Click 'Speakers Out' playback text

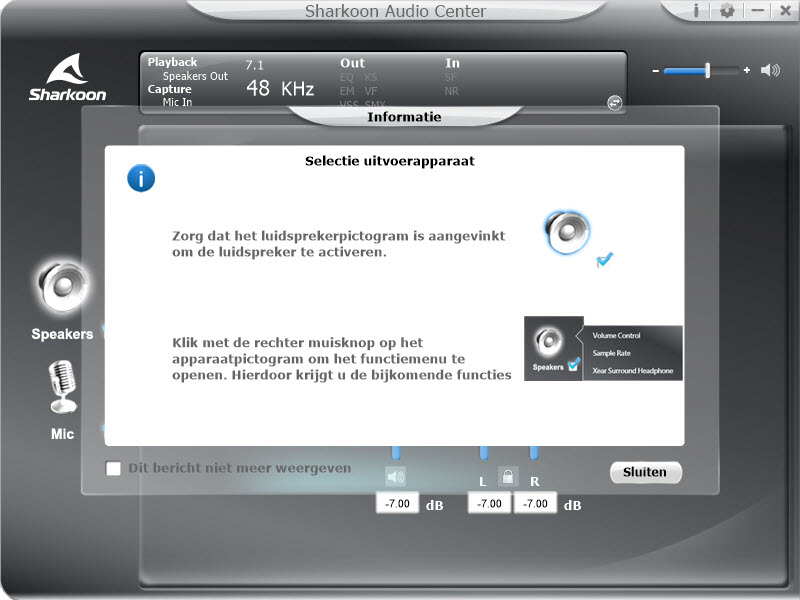pyautogui.click(x=195, y=76)
